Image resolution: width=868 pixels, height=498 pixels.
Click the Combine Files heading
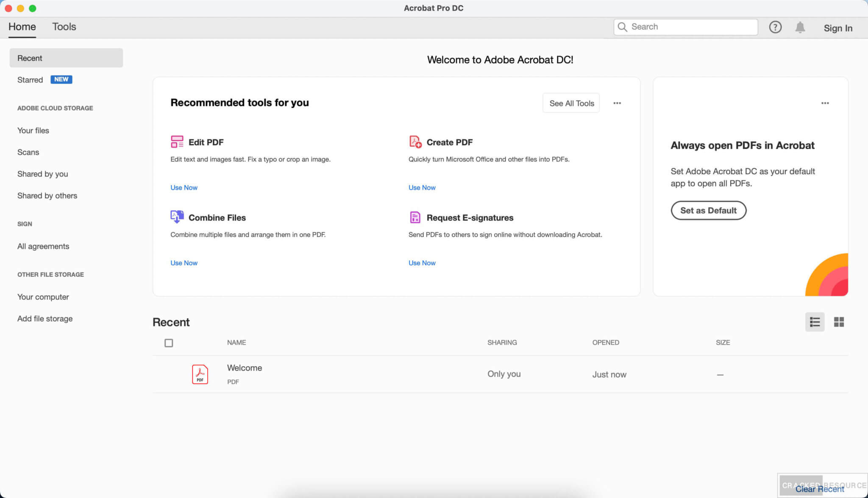[217, 217]
